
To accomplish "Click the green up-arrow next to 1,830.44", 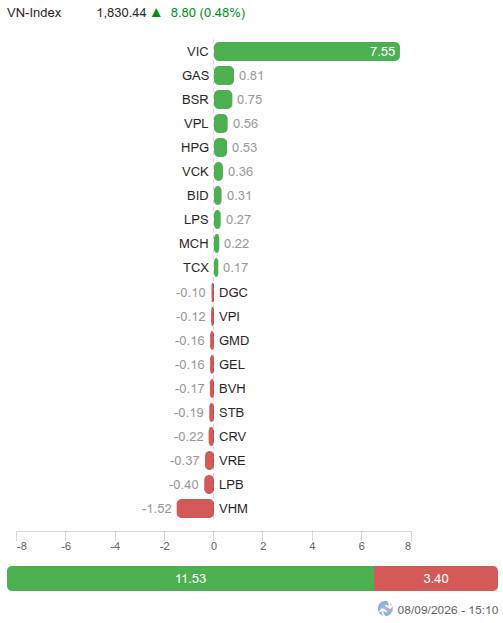I will point(156,13).
